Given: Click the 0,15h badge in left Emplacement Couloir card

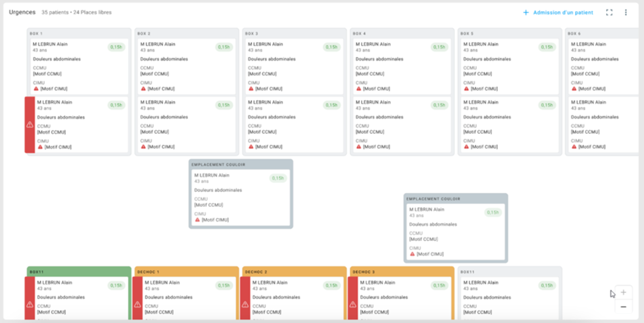Looking at the screenshot, I should point(278,178).
